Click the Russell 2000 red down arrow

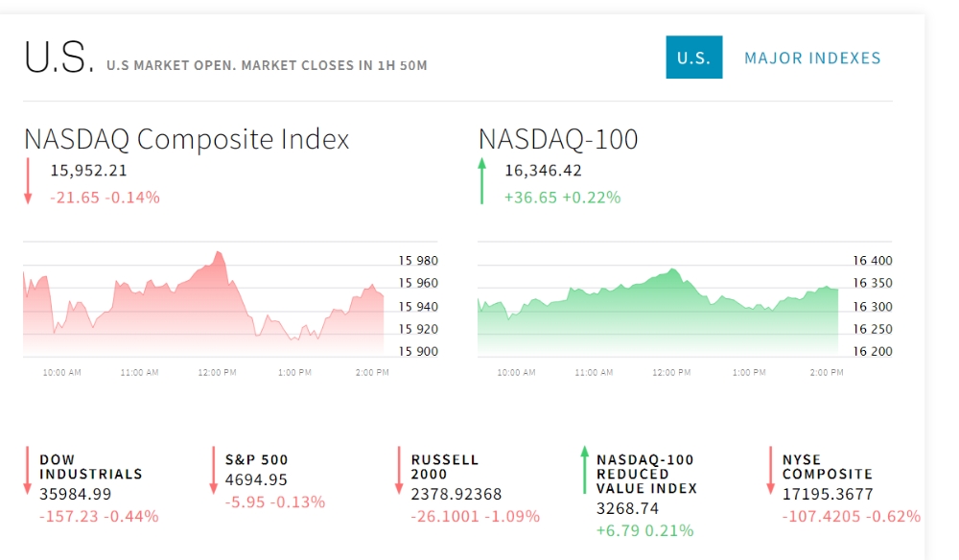pos(399,470)
